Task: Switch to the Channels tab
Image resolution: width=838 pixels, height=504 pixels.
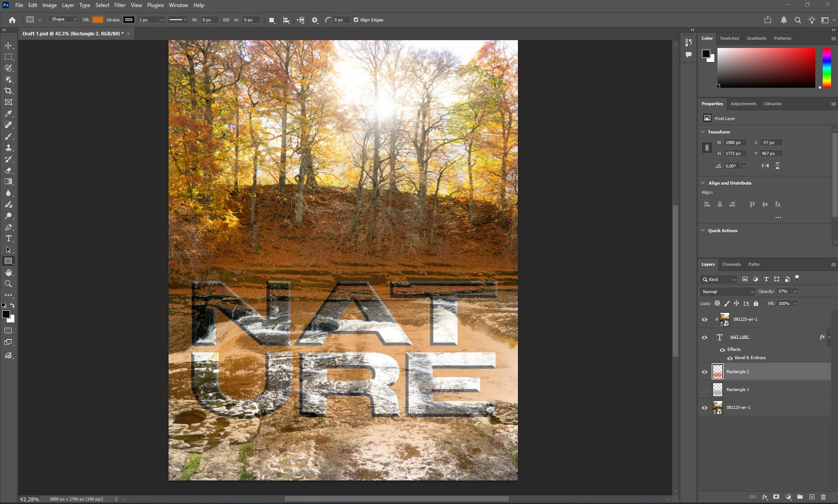Action: point(731,264)
